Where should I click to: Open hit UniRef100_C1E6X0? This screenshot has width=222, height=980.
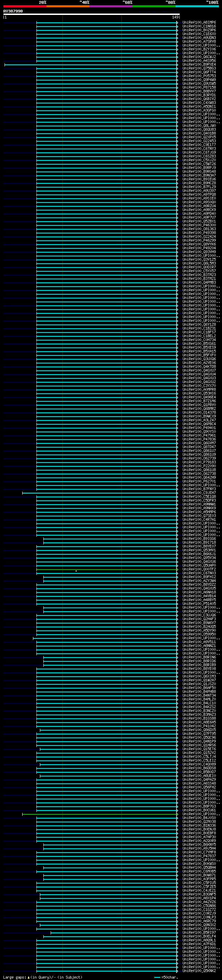coord(199,34)
